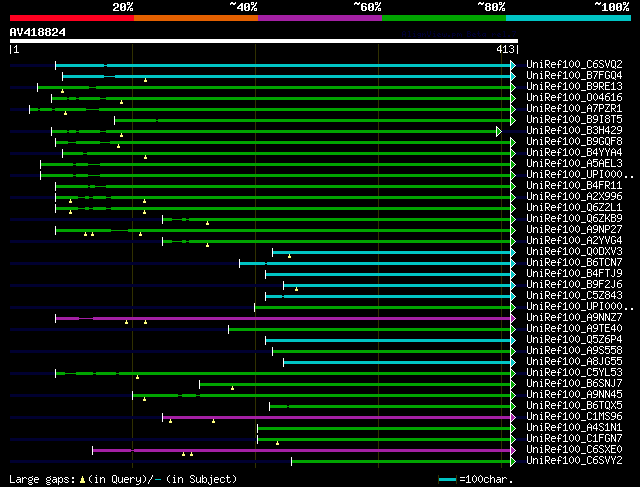Click the cyan arrowhead of row UniRef100_C6SVQ2
Image resolution: width=640 pixels, height=487 pixels.
coord(513,65)
